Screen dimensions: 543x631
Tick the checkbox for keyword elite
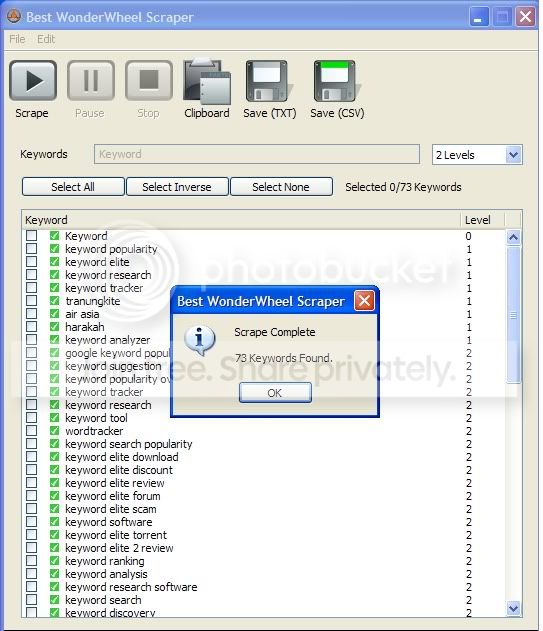click(31, 262)
